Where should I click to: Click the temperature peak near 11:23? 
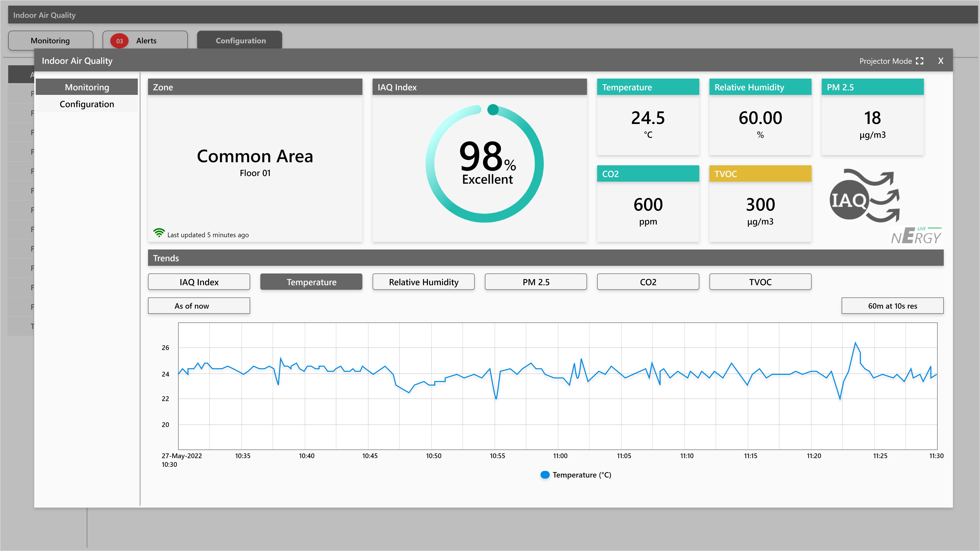click(x=855, y=343)
